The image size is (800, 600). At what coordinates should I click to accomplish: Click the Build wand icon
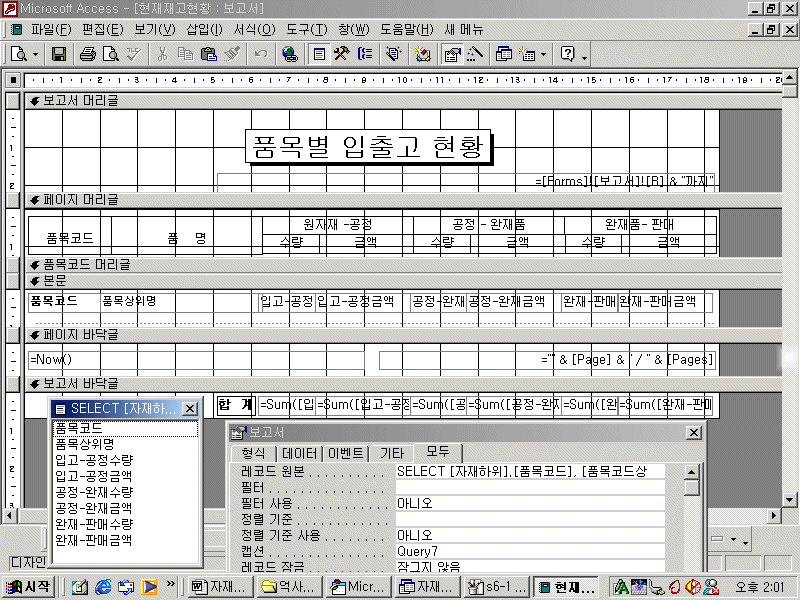(x=474, y=54)
